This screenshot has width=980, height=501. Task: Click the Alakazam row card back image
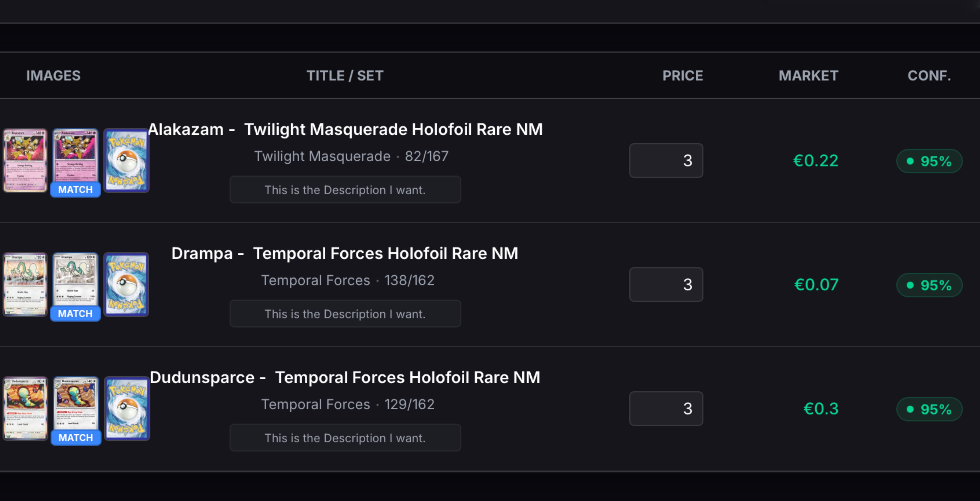coord(126,160)
